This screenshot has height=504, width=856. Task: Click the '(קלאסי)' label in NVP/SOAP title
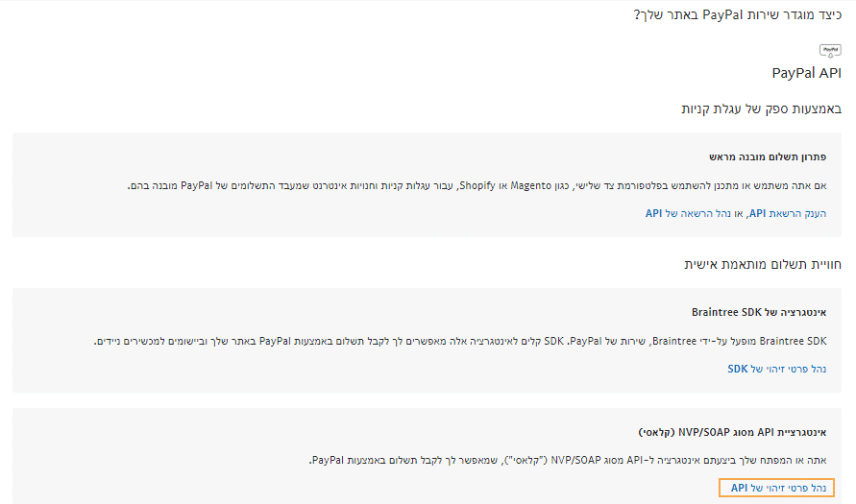656,433
